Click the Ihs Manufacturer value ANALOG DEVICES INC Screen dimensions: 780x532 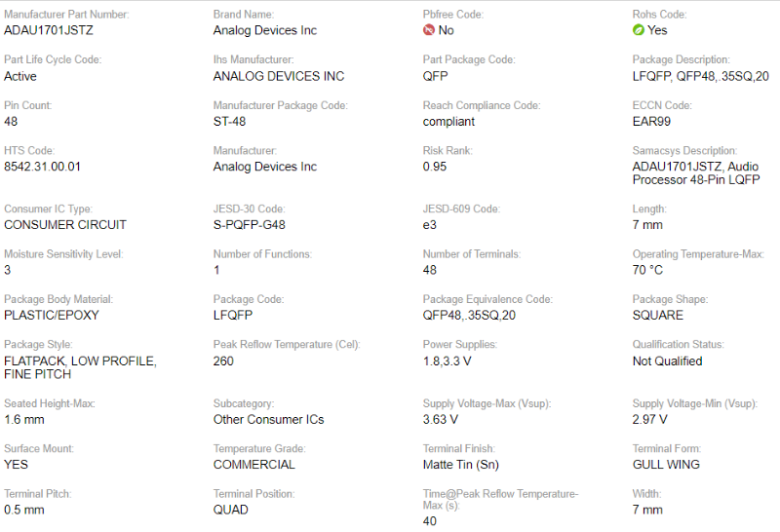[278, 76]
